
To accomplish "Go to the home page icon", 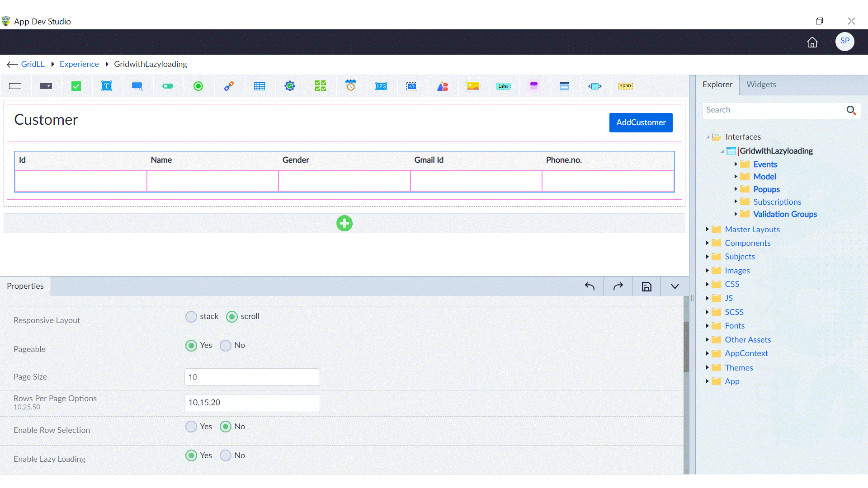I will tap(812, 42).
